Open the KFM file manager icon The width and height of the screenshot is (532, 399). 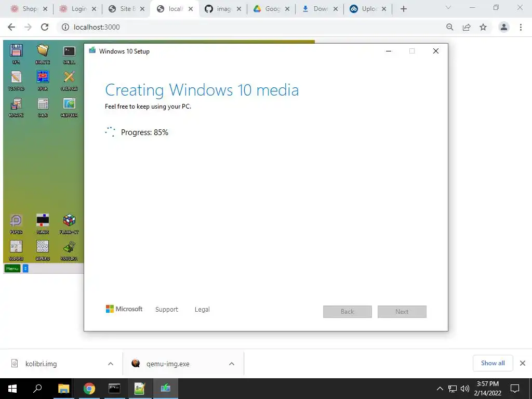[x=16, y=50]
